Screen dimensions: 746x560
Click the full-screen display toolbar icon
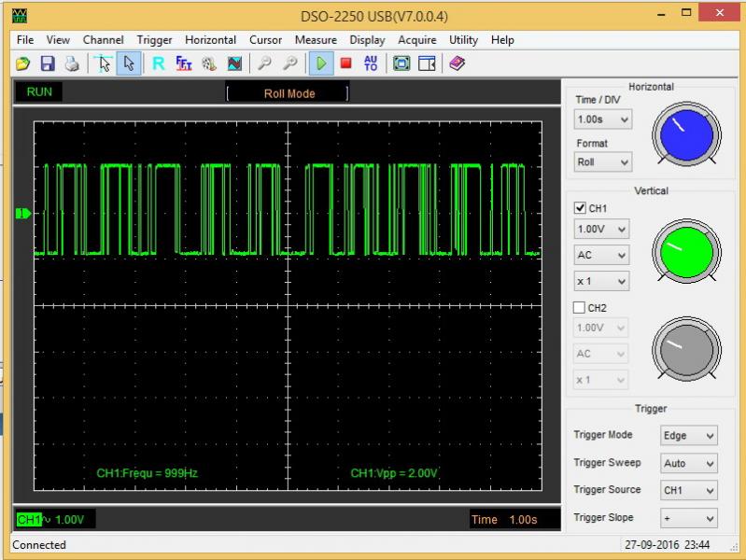pos(401,63)
